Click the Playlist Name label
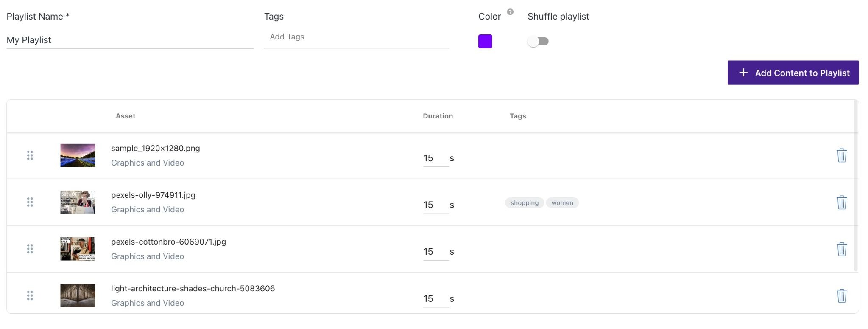Viewport: 868px width, 329px height. [x=38, y=17]
